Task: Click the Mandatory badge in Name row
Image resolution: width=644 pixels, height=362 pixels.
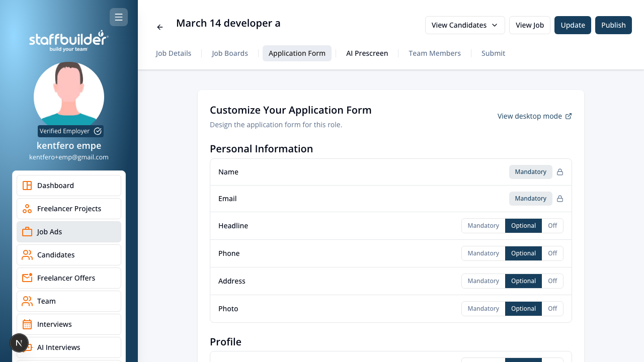Action: pos(530,172)
